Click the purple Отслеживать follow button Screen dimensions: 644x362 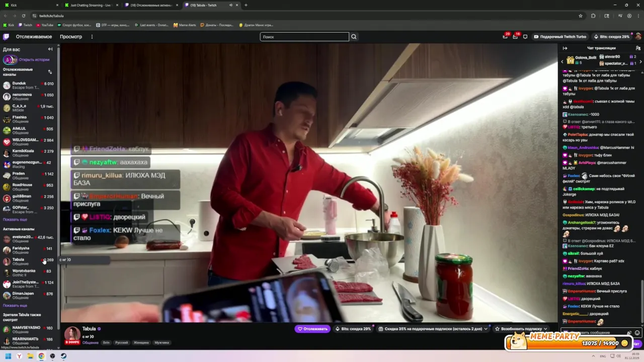(312, 329)
